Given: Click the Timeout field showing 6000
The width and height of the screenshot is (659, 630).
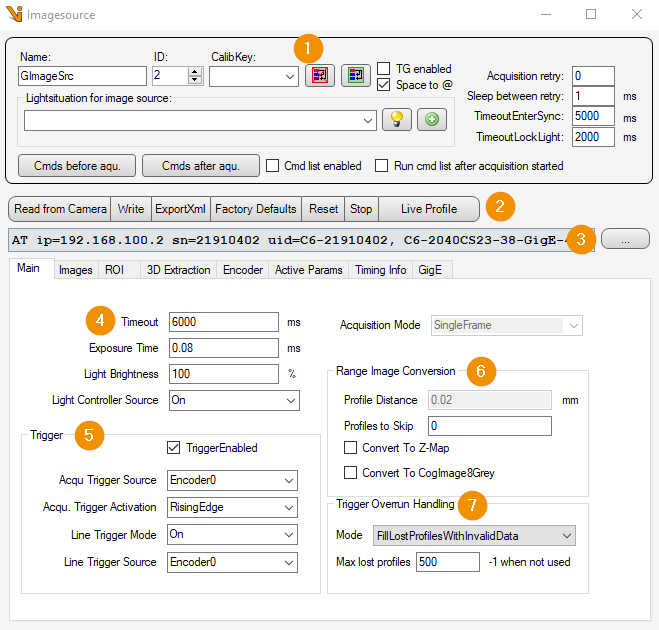Looking at the screenshot, I should [x=224, y=322].
